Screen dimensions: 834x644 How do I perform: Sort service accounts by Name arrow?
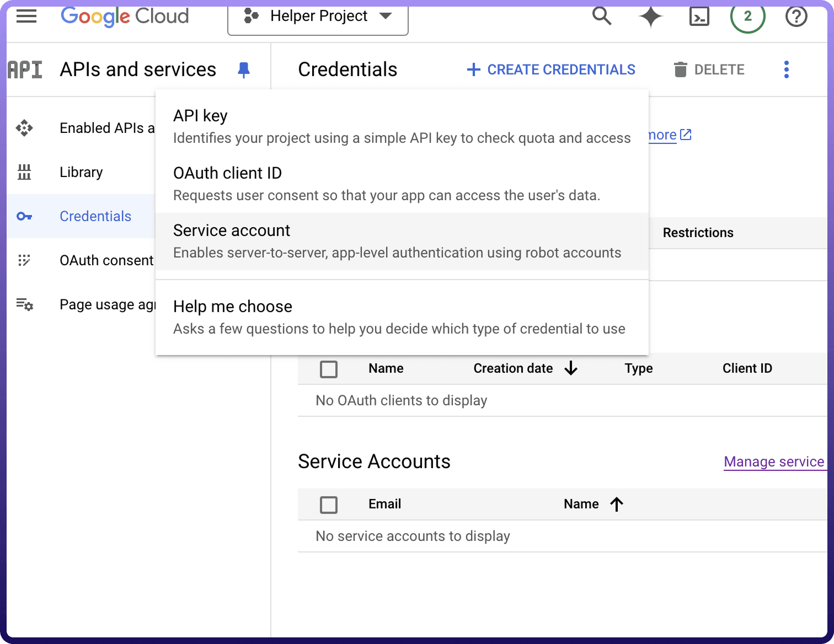tap(617, 504)
